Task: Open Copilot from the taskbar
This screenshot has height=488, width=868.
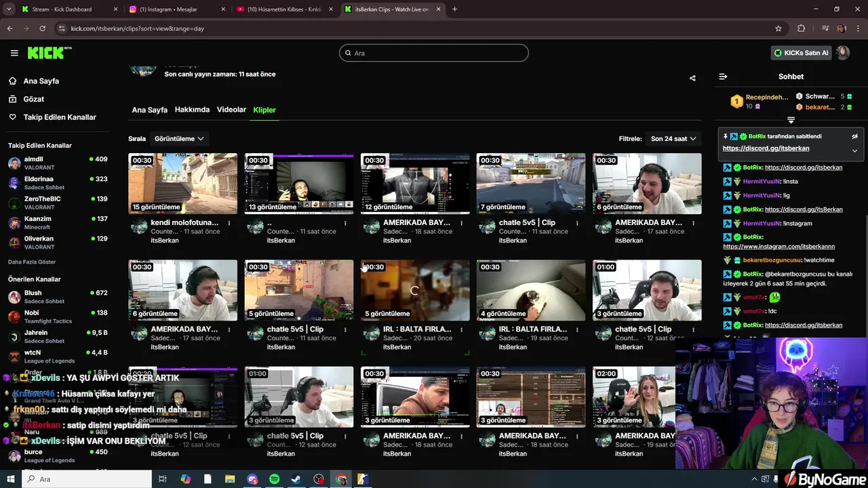Action: click(186, 479)
